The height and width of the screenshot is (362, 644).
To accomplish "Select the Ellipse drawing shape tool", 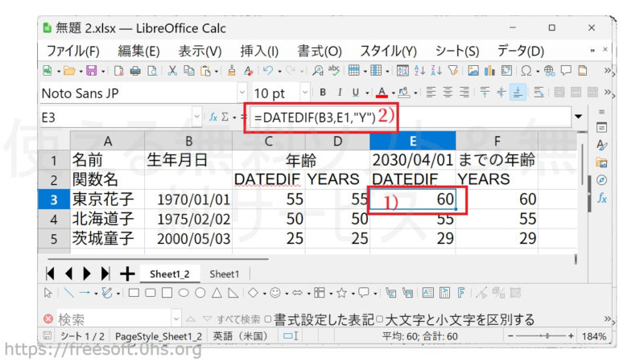I will (183, 293).
